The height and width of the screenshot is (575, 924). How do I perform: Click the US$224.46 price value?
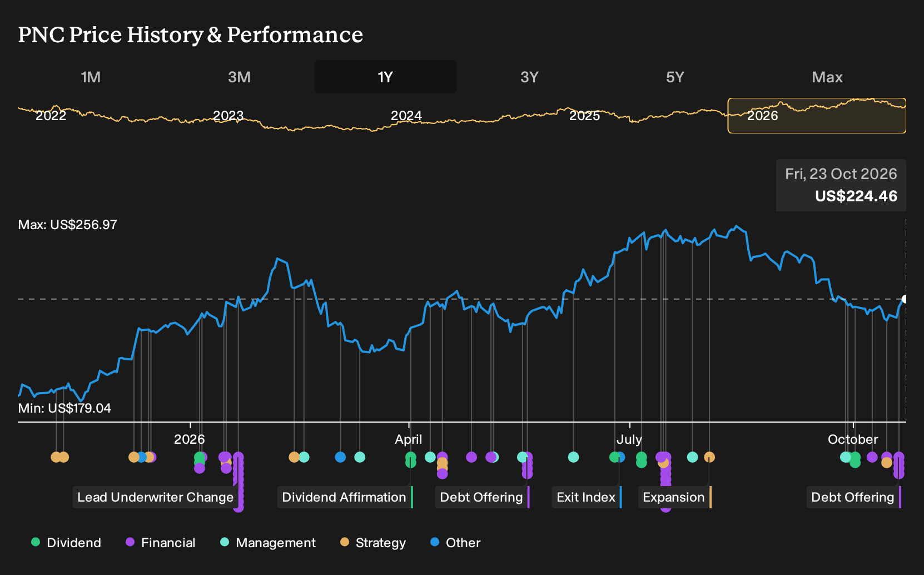(856, 196)
